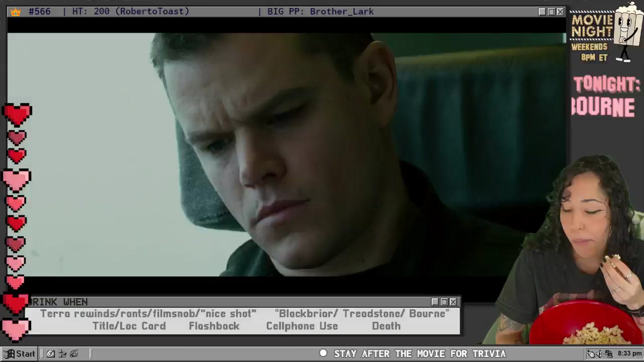Click the 8:33 pm taskbar clock
Viewport: 644px width, 362px height.
(x=630, y=353)
